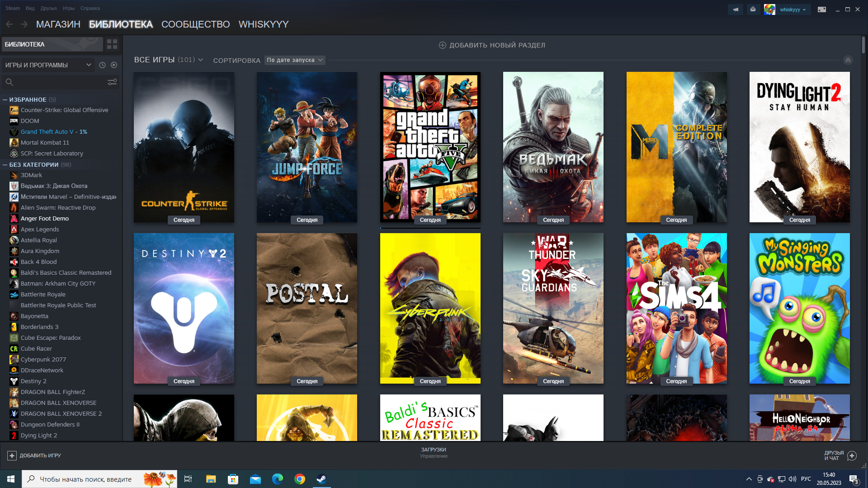Open War Thunder cover art
The width and height of the screenshot is (868, 488).
pos(553,308)
